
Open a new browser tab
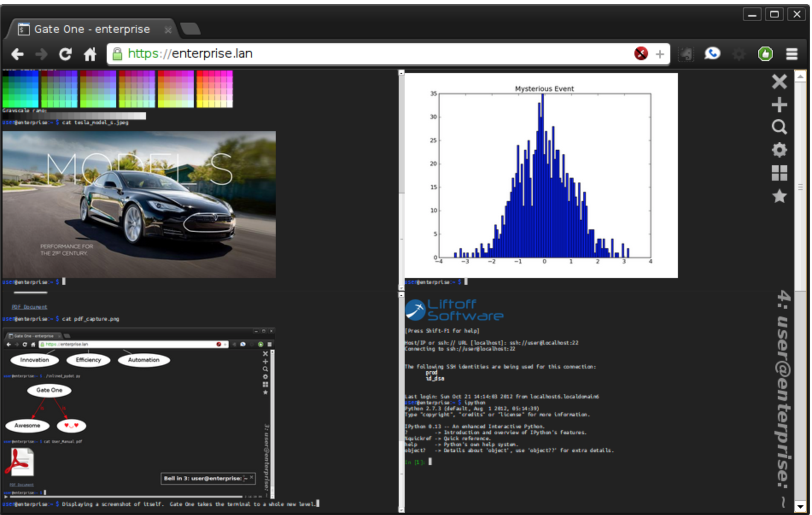click(190, 29)
